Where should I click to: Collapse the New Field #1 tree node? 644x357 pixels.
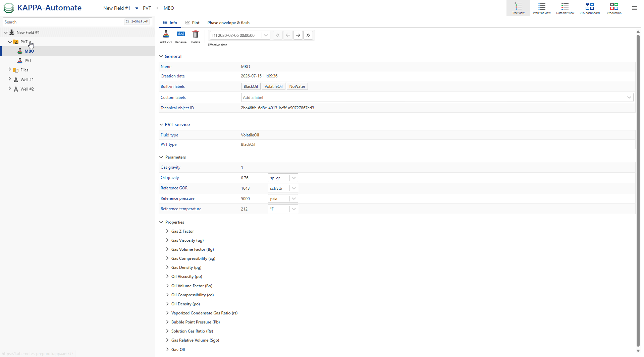[6, 33]
